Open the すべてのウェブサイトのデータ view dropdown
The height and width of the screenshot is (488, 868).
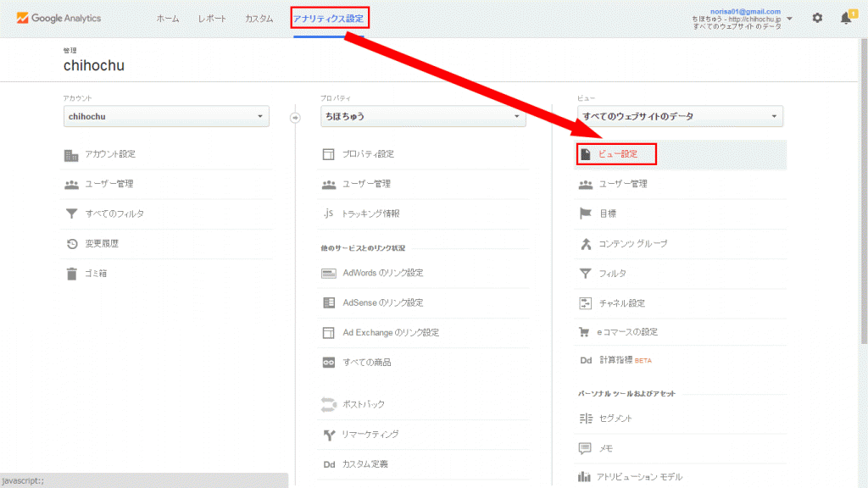679,116
